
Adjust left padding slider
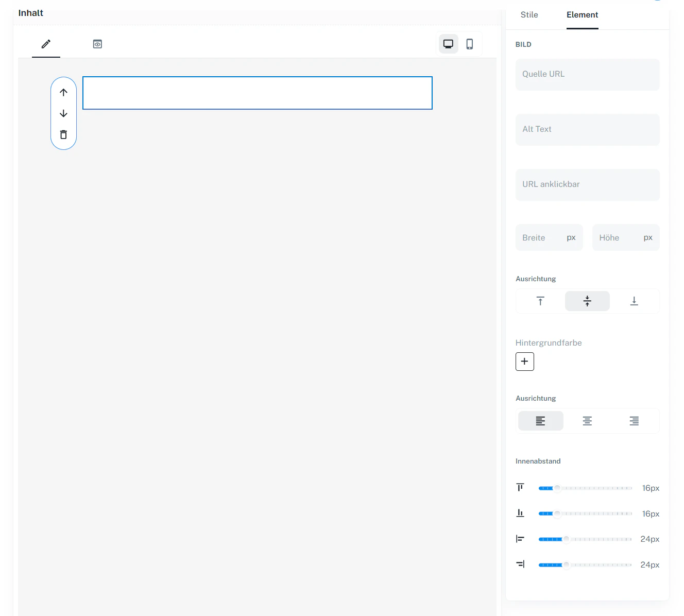pos(585,539)
